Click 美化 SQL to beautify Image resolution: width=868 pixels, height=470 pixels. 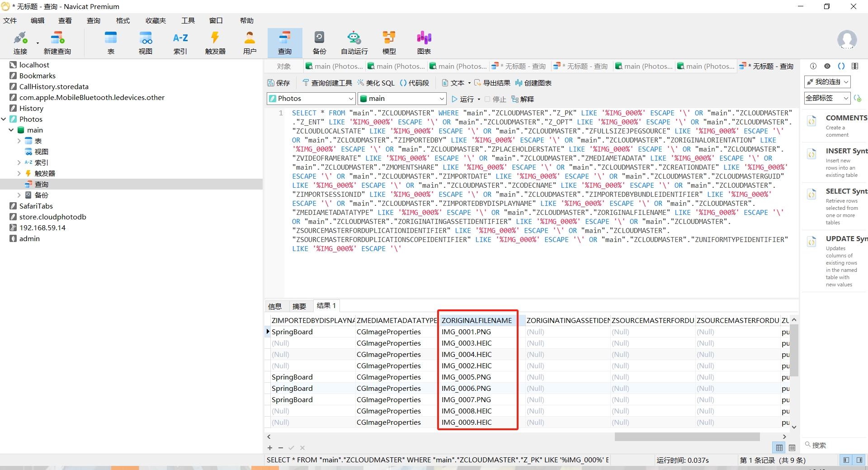(x=376, y=83)
